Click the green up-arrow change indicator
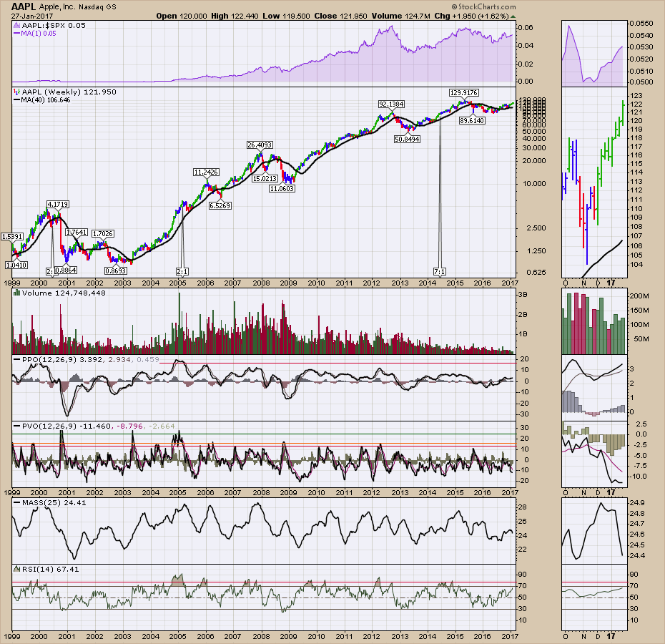Screen dimensions: 665x644 coord(513,16)
